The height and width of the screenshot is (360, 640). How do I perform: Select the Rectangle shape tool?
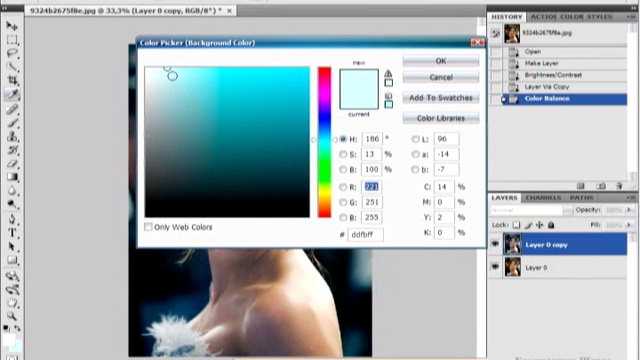coord(12,260)
